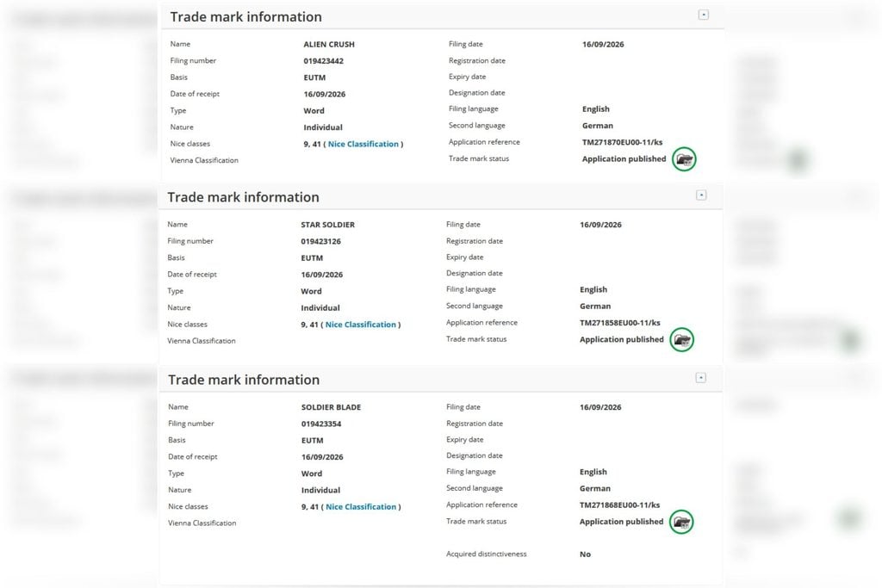The width and height of the screenshot is (882, 588).
Task: Collapse the SOLDIER BLADE trade mark information panel
Action: tap(700, 378)
